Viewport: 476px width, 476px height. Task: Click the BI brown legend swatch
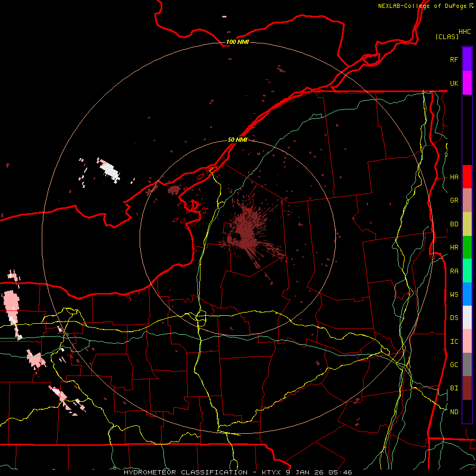[467, 388]
